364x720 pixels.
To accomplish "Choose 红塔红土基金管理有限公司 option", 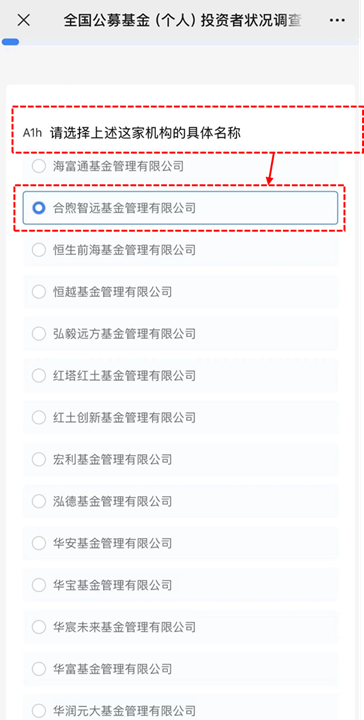I will pyautogui.click(x=180, y=376).
